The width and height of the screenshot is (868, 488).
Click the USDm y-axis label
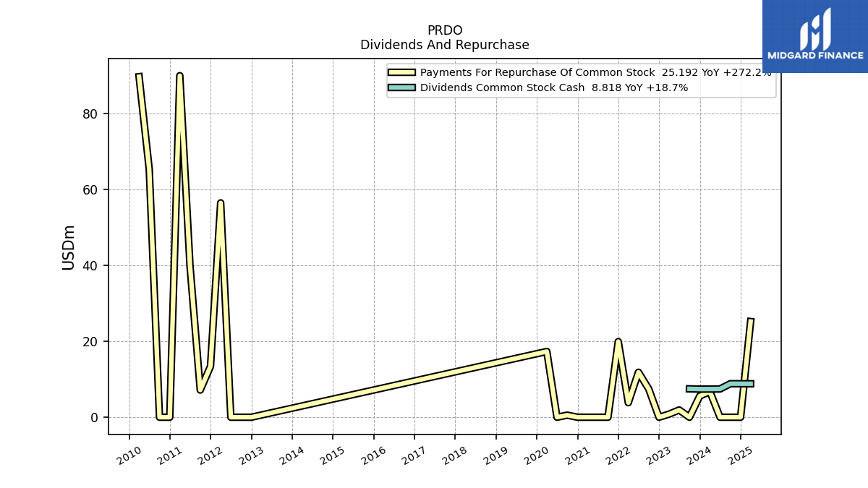pos(69,247)
